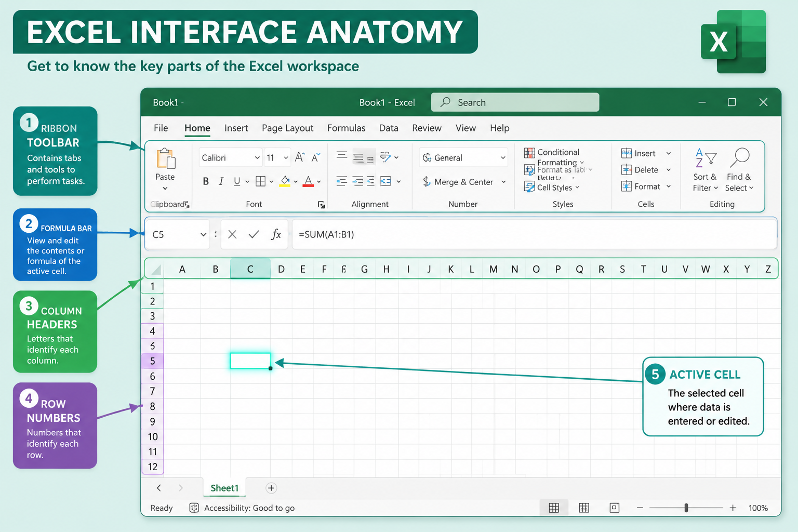Expand the Merge & Center dropdown arrow
This screenshot has width=798, height=532.
tap(503, 182)
